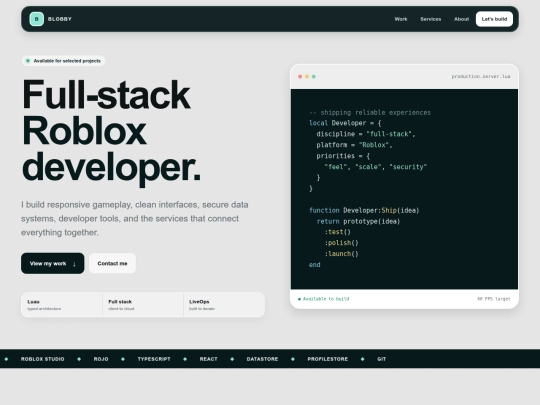The width and height of the screenshot is (540, 405).
Task: Select the LiveOps card
Action: tap(224, 305)
